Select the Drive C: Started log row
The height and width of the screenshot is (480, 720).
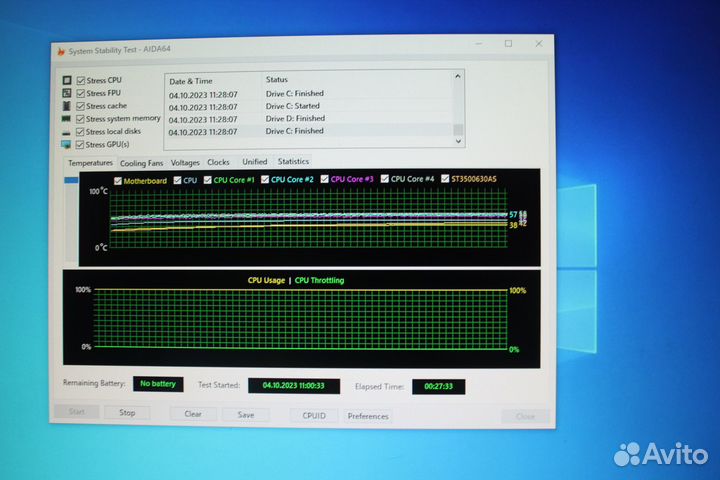click(x=309, y=106)
